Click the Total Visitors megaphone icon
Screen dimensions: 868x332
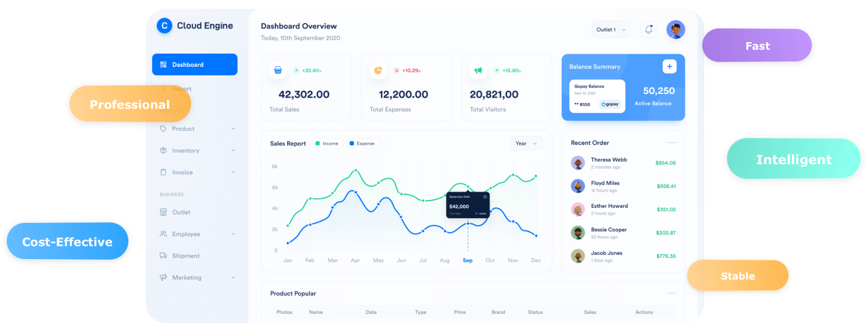coord(478,70)
